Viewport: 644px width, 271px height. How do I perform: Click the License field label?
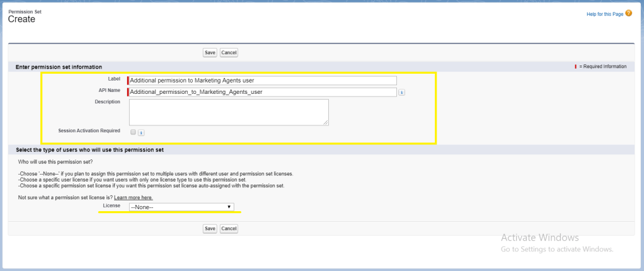(111, 206)
